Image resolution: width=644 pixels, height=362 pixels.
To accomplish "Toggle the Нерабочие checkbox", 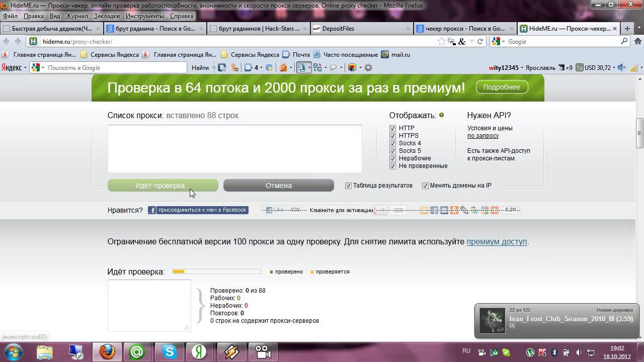I will point(392,158).
